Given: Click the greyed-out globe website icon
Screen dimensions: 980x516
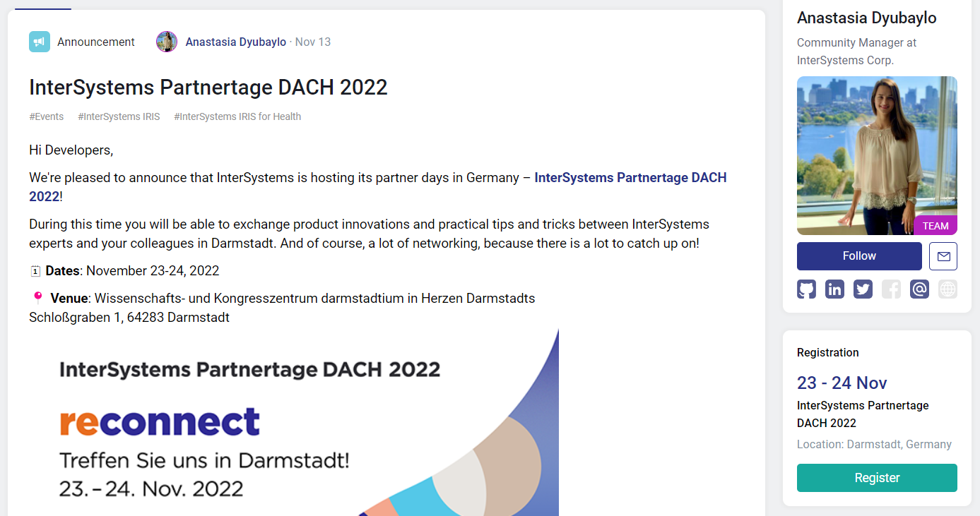Looking at the screenshot, I should pyautogui.click(x=947, y=289).
